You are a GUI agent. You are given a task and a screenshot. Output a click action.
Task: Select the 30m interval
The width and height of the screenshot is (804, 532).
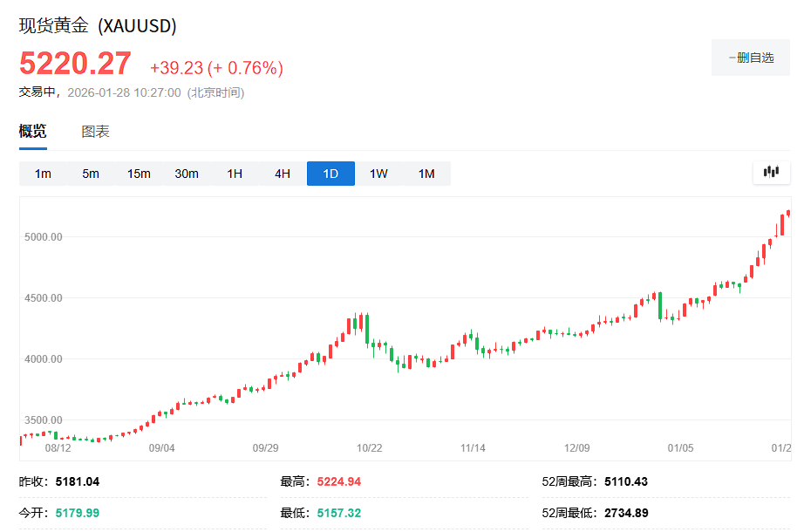coord(187,174)
